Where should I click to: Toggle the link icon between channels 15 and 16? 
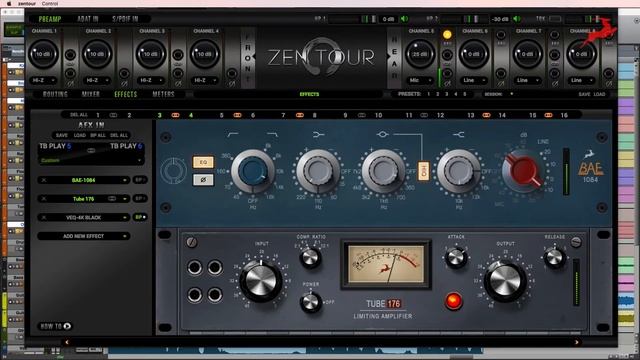[548, 116]
